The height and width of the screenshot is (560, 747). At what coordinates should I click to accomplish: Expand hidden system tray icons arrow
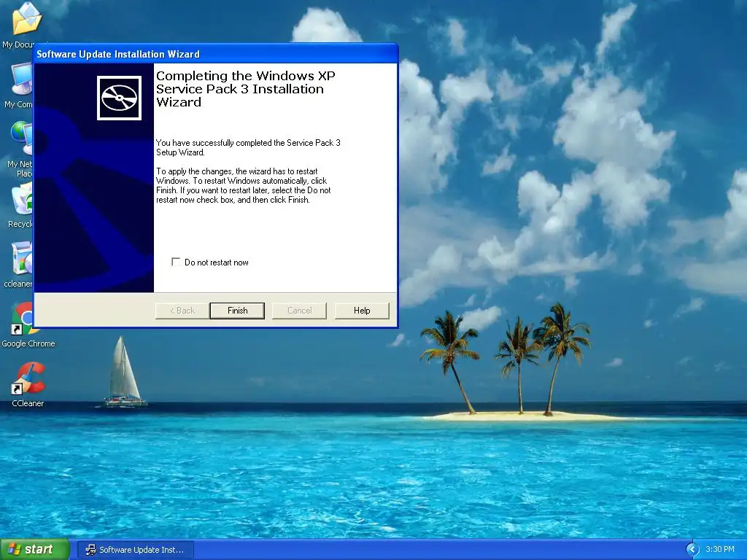point(692,550)
